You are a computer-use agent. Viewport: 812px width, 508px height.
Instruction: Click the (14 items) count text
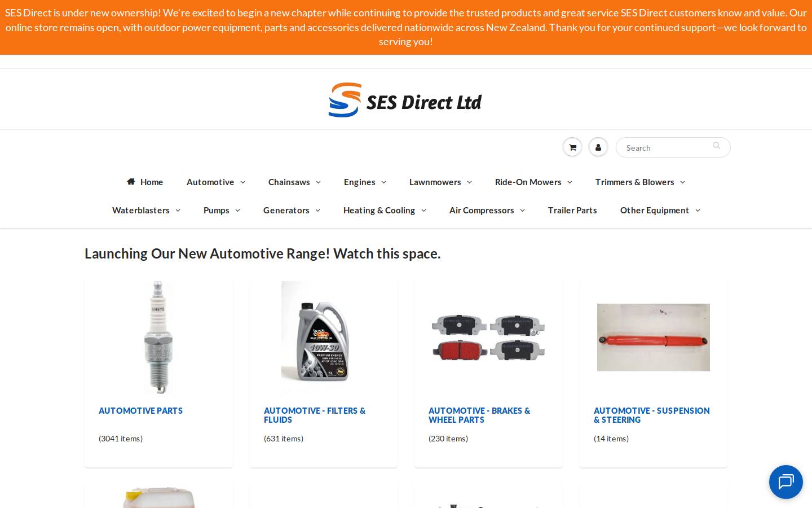click(x=611, y=439)
